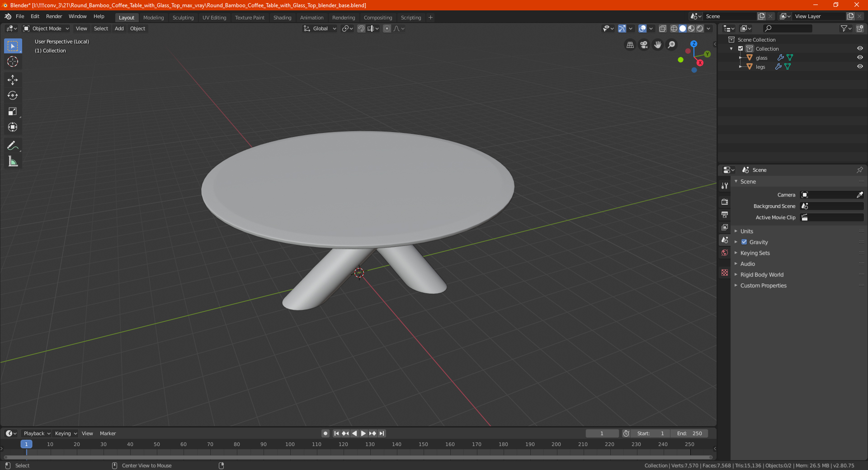This screenshot has width=868, height=470.
Task: Switch to the Sculpting workspace tab
Action: (183, 18)
